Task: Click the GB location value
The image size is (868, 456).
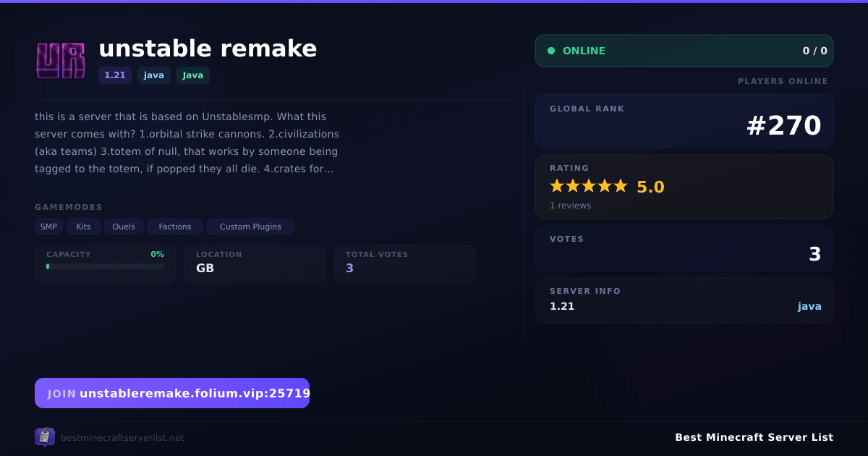Action: click(x=205, y=268)
